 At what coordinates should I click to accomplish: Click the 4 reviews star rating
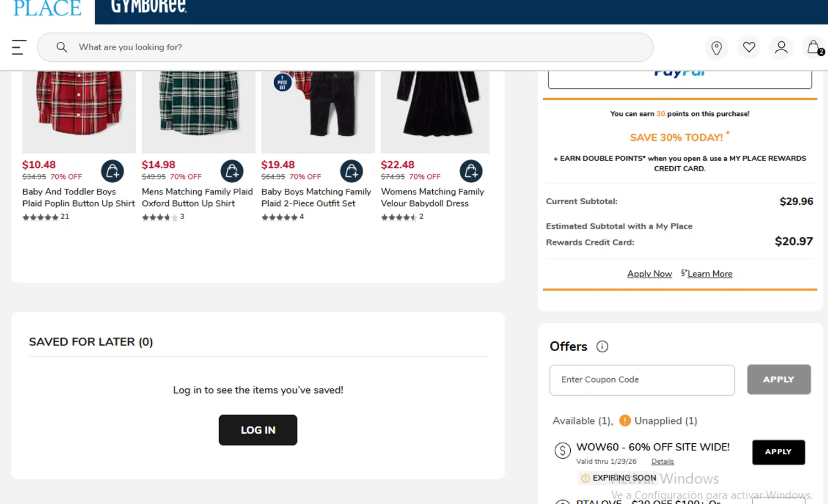click(283, 217)
